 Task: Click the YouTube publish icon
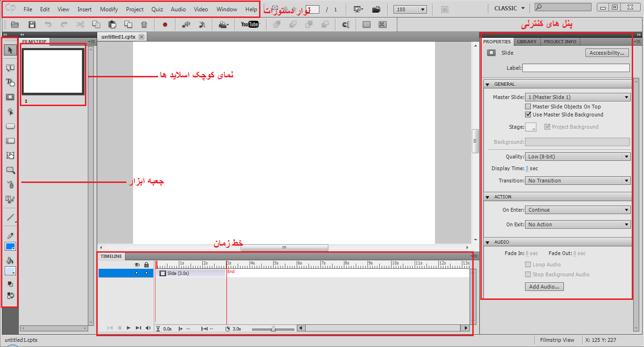click(x=250, y=25)
